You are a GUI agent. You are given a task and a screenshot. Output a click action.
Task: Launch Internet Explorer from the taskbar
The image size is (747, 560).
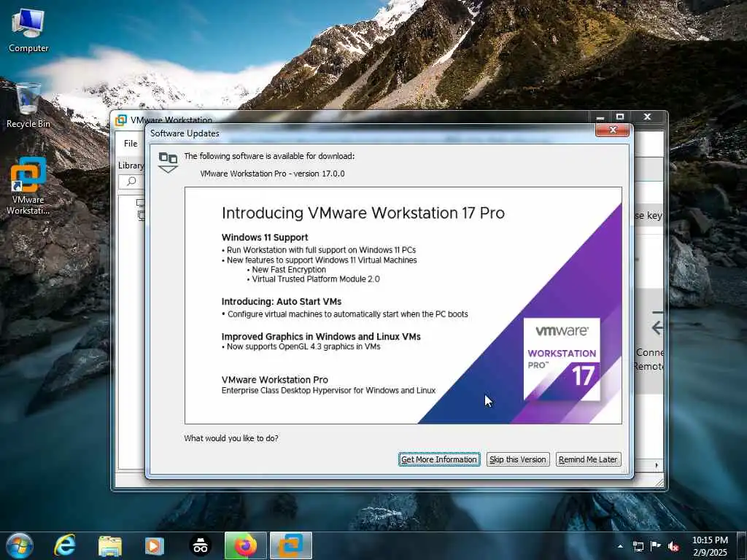[64, 545]
